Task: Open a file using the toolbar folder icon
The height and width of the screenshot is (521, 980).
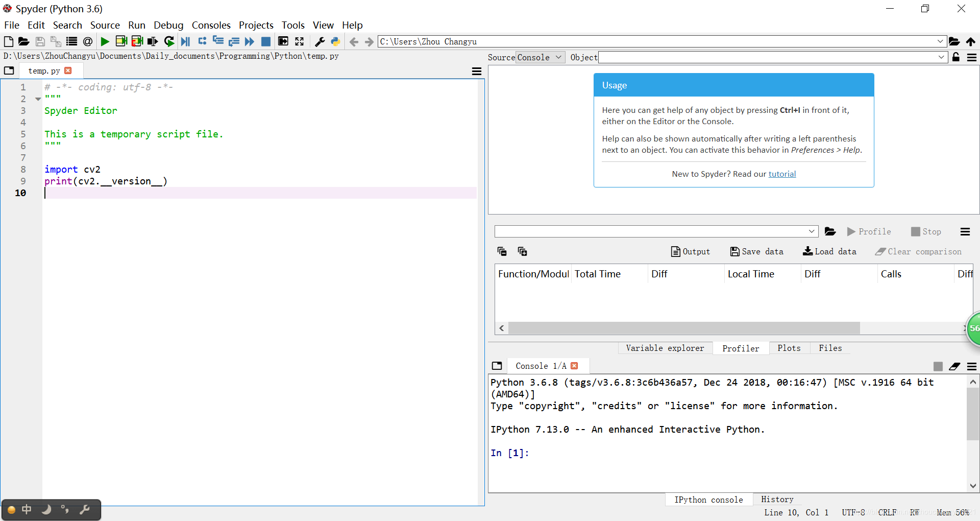Action: [x=23, y=41]
